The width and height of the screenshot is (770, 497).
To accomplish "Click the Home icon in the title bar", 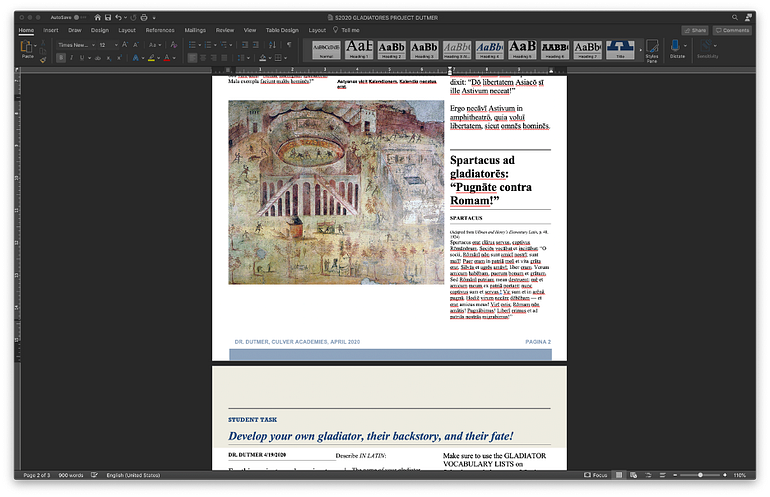I will (97, 17).
